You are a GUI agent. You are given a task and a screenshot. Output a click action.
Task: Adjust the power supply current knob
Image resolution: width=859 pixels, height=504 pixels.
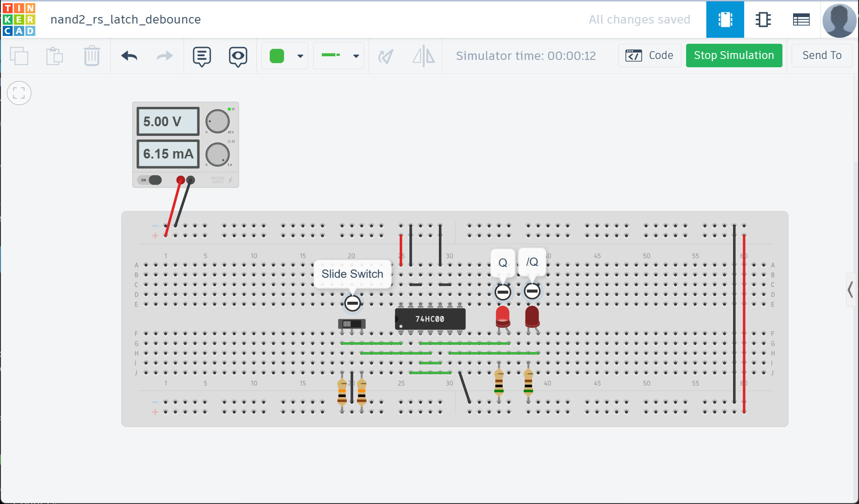point(218,154)
